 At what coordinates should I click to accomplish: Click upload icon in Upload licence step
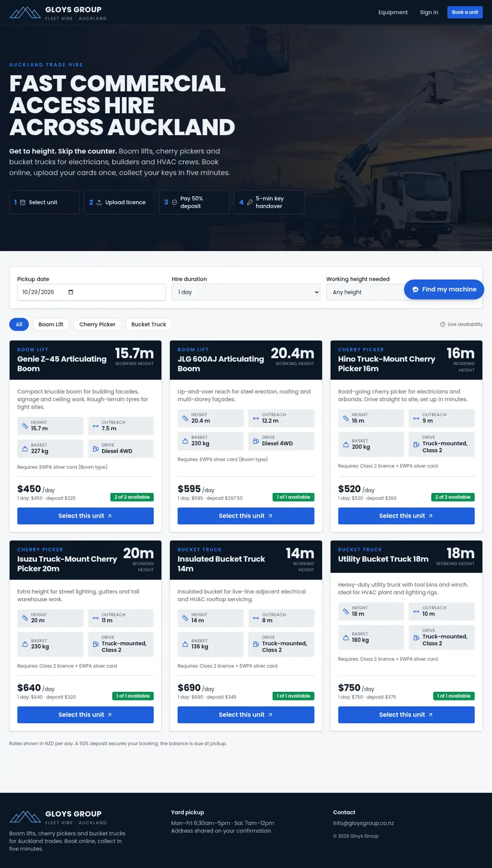click(x=99, y=202)
